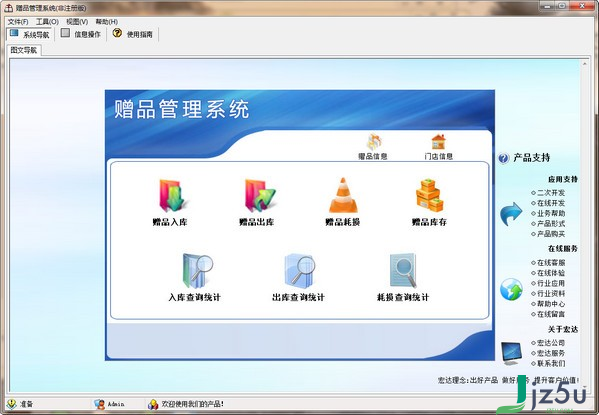Click the 准备 status bar text
The image size is (599, 415).
(x=26, y=404)
